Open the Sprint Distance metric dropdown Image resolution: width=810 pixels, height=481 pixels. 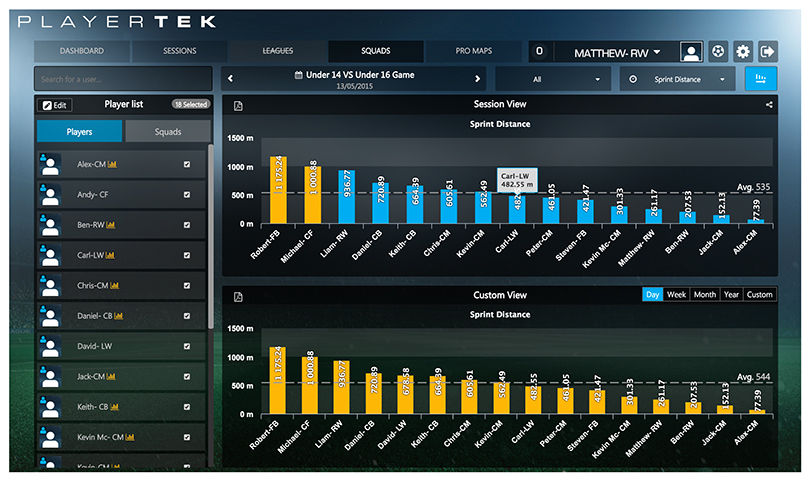coord(677,79)
